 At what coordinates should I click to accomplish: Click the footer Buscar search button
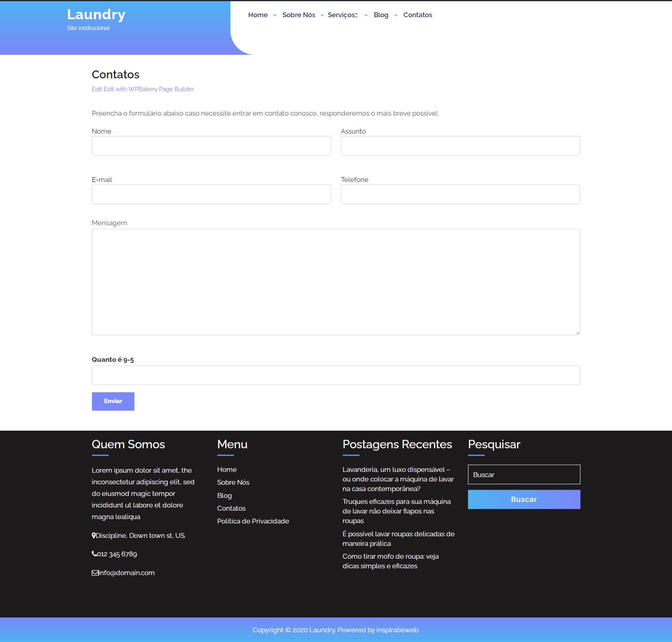(524, 499)
